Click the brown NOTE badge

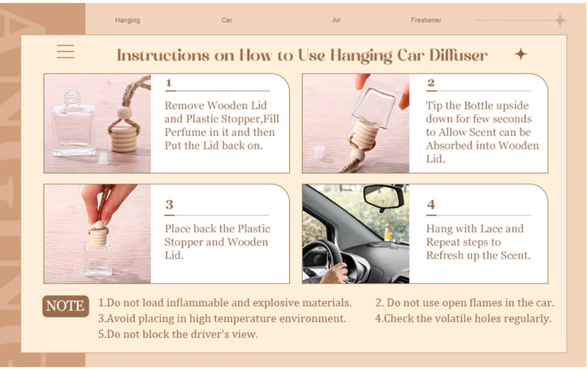click(x=66, y=306)
